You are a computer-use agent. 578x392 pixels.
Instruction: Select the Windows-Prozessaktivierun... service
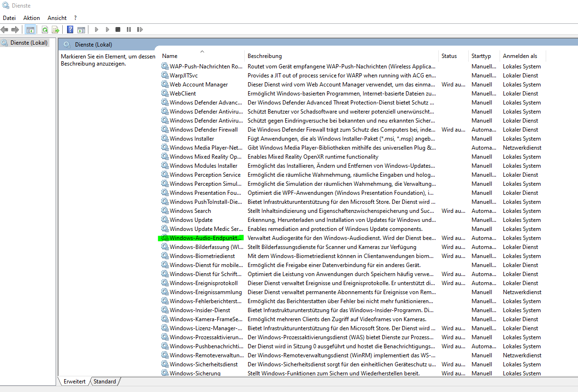pos(206,337)
